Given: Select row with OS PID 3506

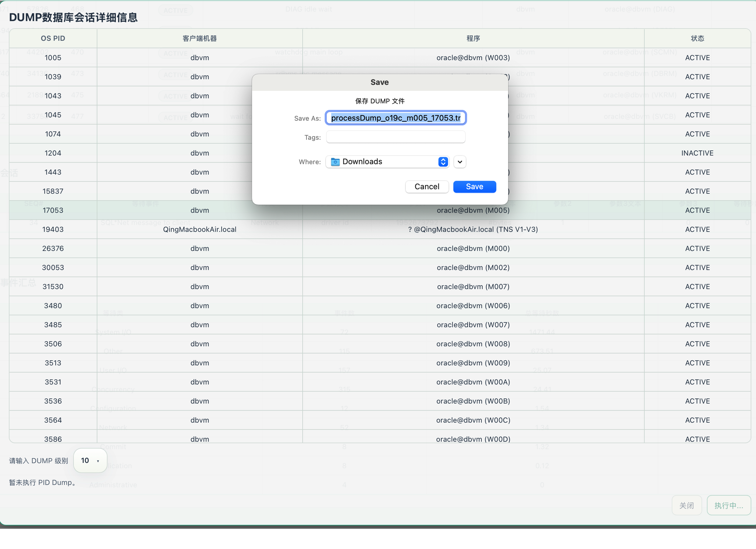Looking at the screenshot, I should pyautogui.click(x=380, y=344).
